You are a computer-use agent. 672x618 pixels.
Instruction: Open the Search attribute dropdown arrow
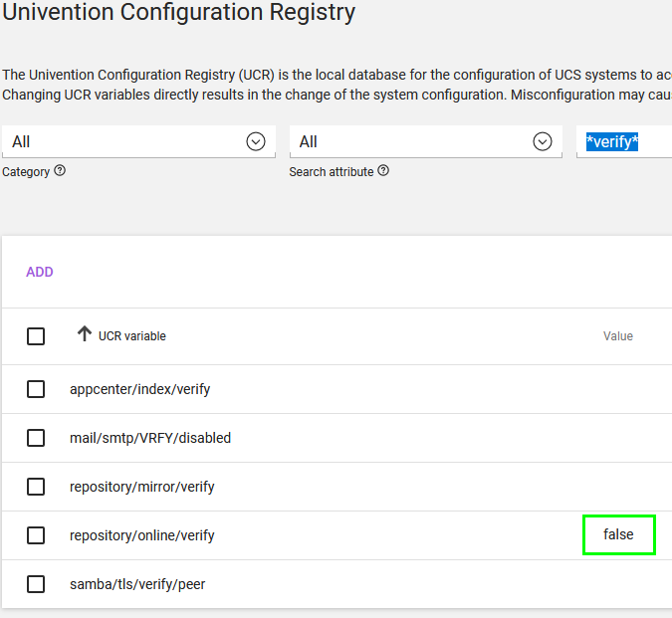(543, 141)
